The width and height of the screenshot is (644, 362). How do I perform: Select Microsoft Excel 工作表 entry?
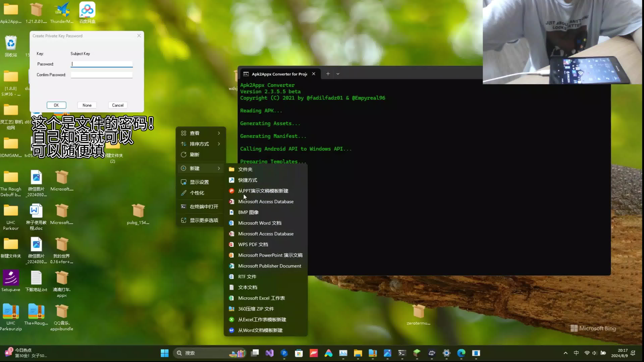click(x=265, y=298)
